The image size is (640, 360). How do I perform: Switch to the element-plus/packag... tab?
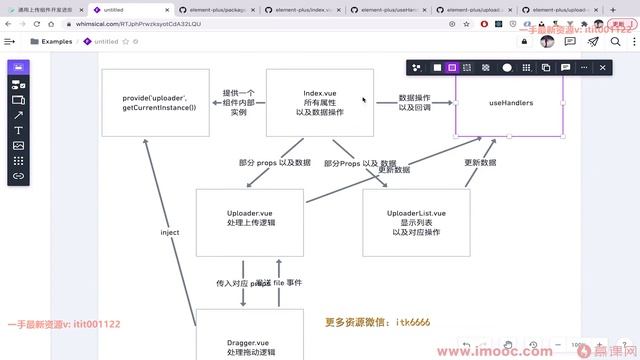pos(217,10)
